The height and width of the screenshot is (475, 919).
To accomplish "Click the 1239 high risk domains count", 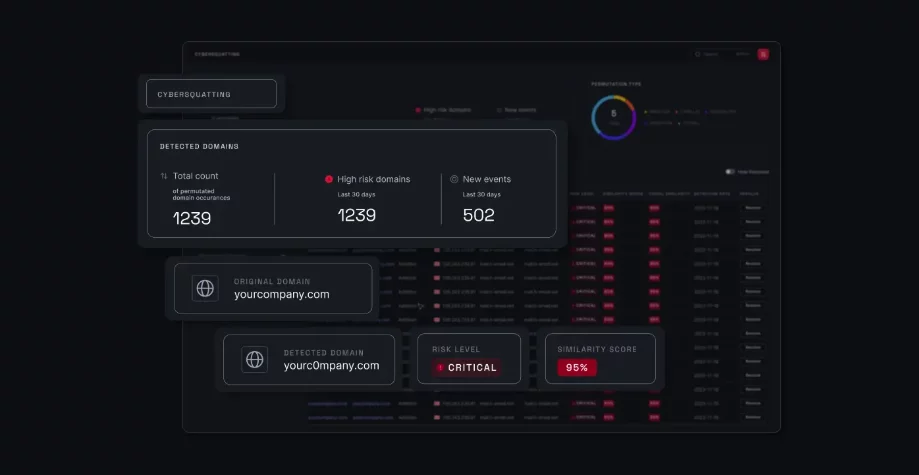I will point(356,215).
